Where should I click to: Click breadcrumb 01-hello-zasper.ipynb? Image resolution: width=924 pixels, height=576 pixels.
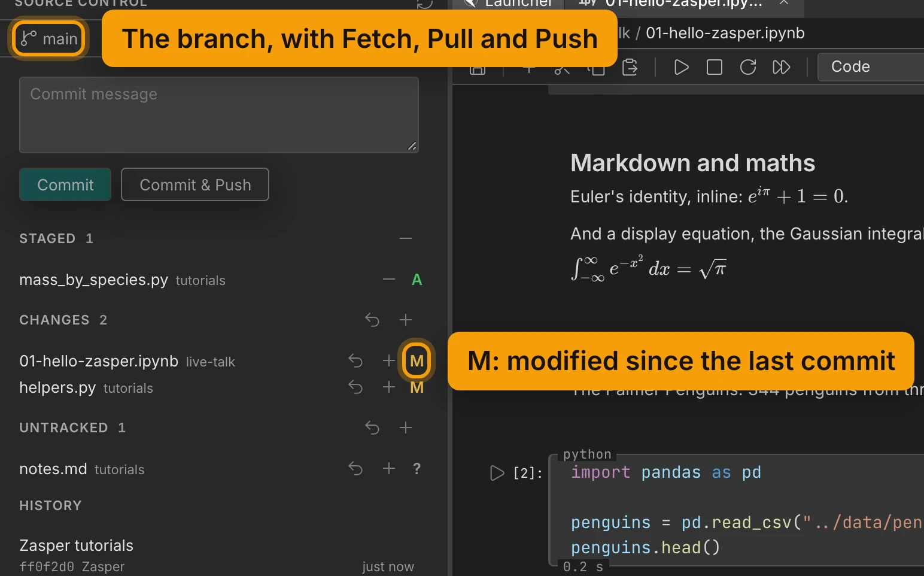click(725, 33)
